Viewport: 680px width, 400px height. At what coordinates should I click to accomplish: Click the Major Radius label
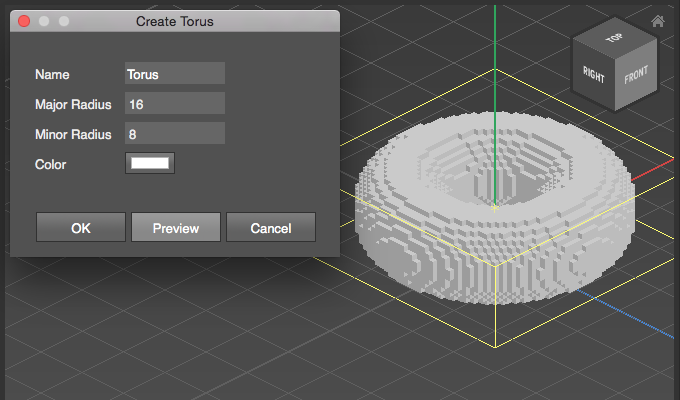tap(72, 104)
